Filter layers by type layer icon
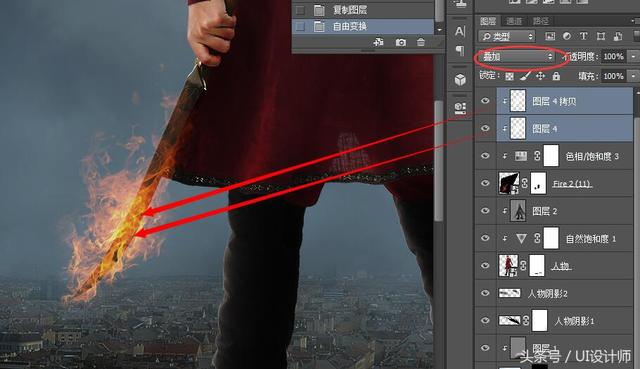This screenshot has width=640, height=369. (584, 36)
